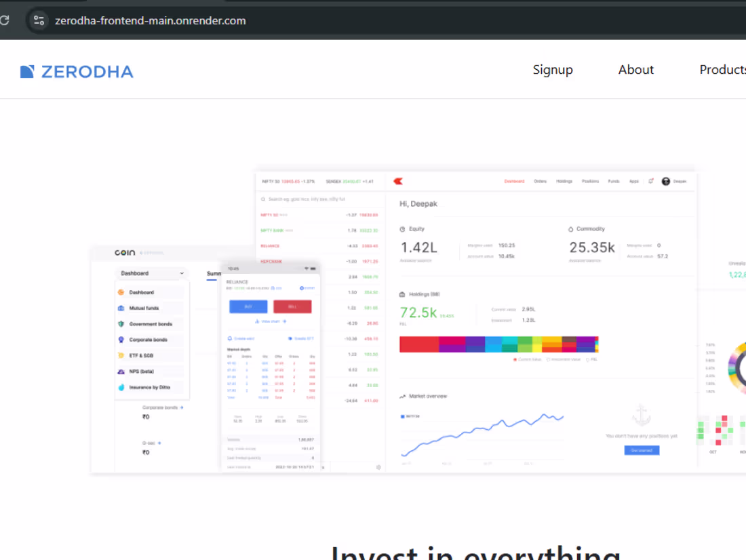Click the Insurance by Ditto icon
Viewport: 746px width, 560px height.
tap(121, 387)
